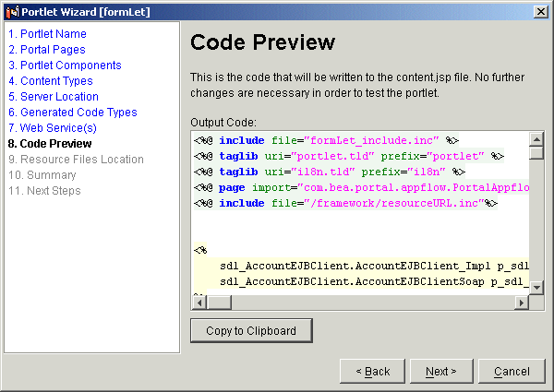Copy output code to clipboard
Screen dimensions: 554x392
[251, 330]
